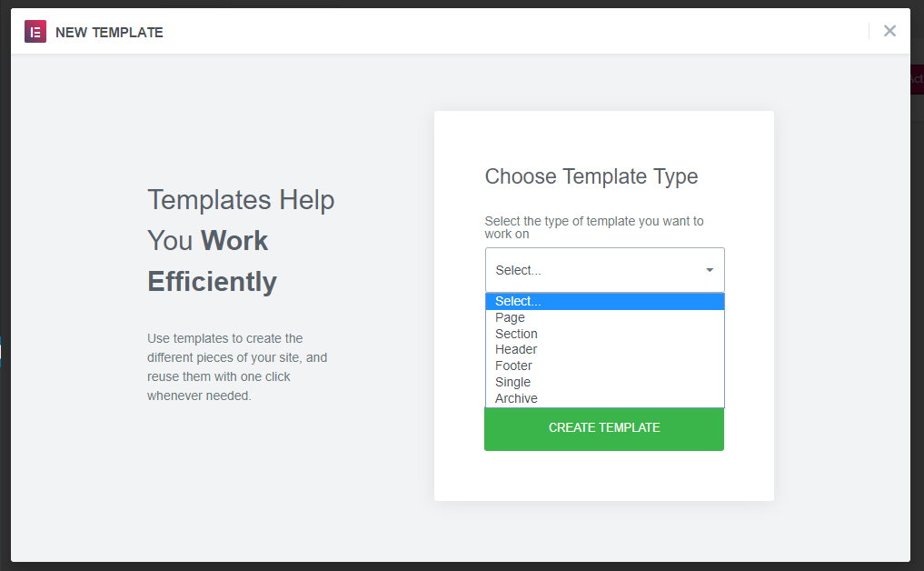Click the "Select the type of template" label

[594, 227]
